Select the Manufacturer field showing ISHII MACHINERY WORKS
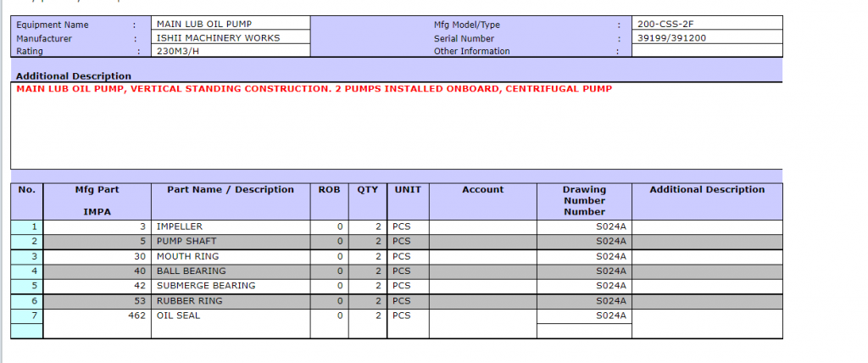868x363 pixels. point(231,38)
